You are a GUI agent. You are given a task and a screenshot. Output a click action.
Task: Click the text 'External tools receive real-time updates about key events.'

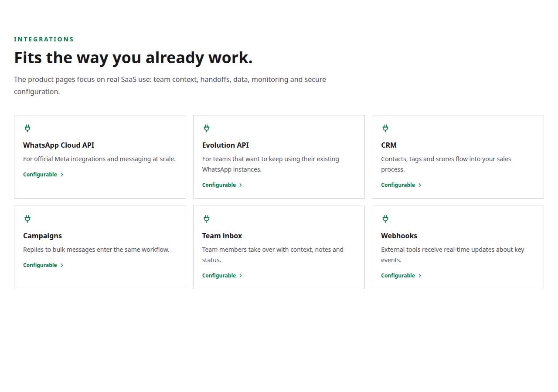click(453, 255)
